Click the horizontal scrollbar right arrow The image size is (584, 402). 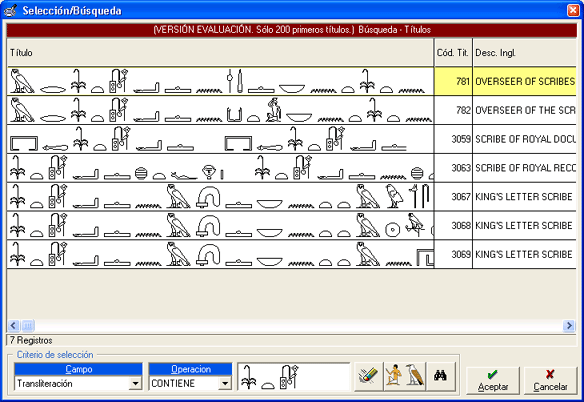(x=569, y=326)
